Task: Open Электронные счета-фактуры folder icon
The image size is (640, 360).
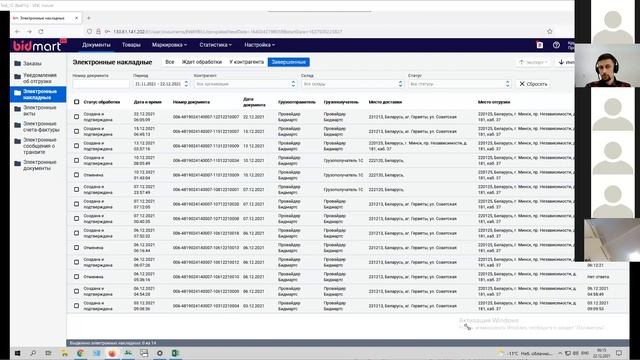Action: (18, 125)
